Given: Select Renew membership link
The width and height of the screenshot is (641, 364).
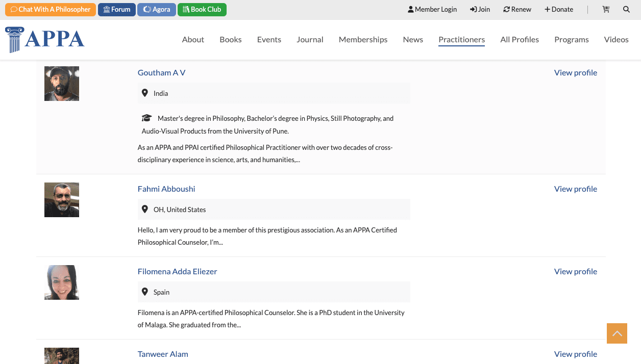Looking at the screenshot, I should pos(517,9).
